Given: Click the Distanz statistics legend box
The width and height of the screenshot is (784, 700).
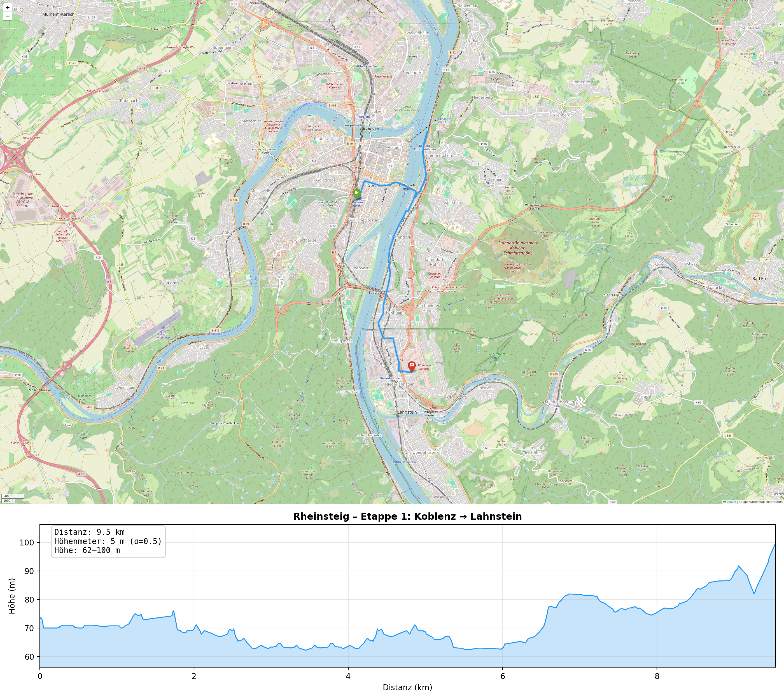Looking at the screenshot, I should coord(108,541).
